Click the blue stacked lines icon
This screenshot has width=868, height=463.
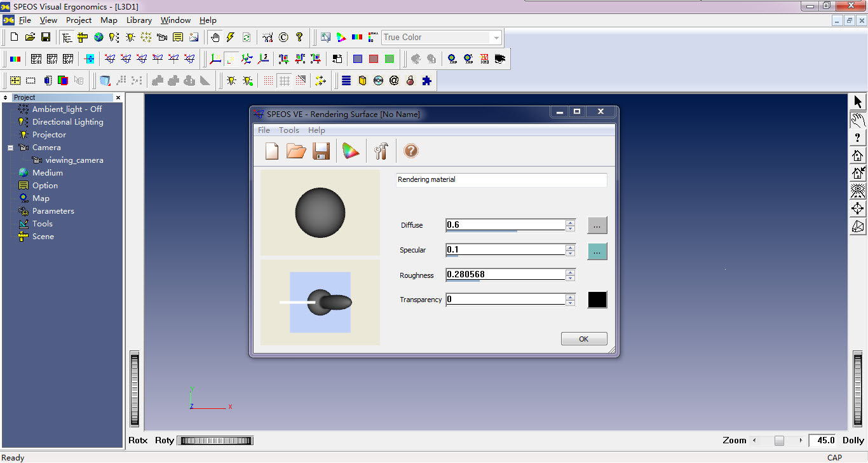[x=346, y=81]
